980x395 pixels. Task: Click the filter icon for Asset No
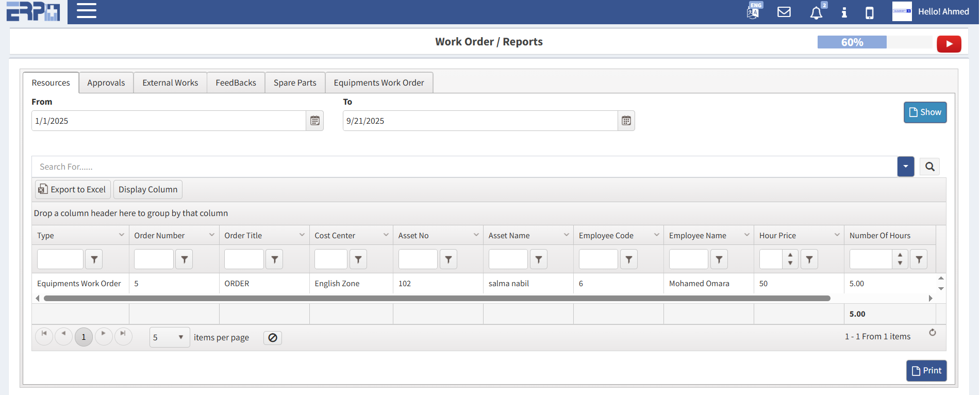[x=449, y=259]
